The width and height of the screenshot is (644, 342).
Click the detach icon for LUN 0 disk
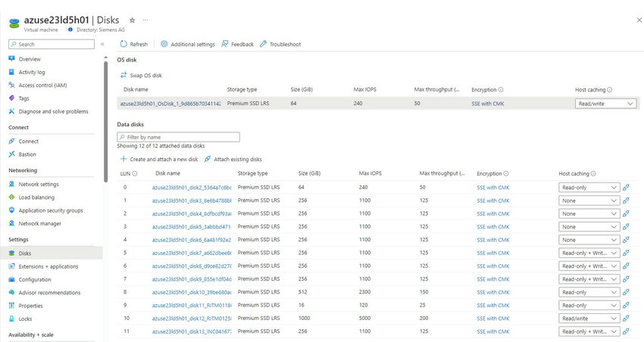coord(626,188)
